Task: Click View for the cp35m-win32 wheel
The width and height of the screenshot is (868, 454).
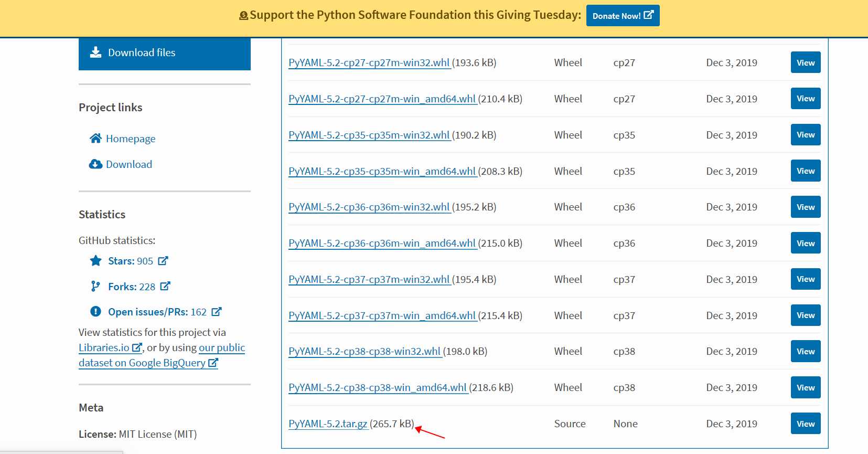Action: pyautogui.click(x=806, y=135)
